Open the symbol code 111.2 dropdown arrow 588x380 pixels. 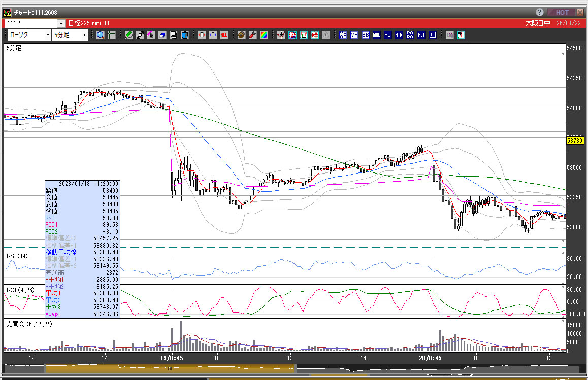[x=61, y=23]
